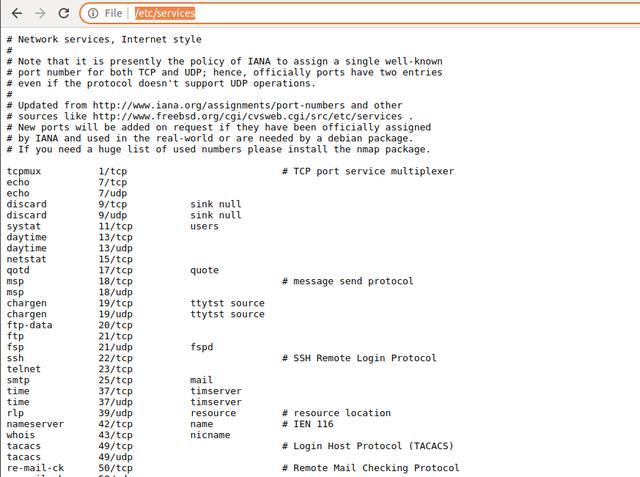Click the 'fspd' alias text
The image size is (640, 477).
201,348
